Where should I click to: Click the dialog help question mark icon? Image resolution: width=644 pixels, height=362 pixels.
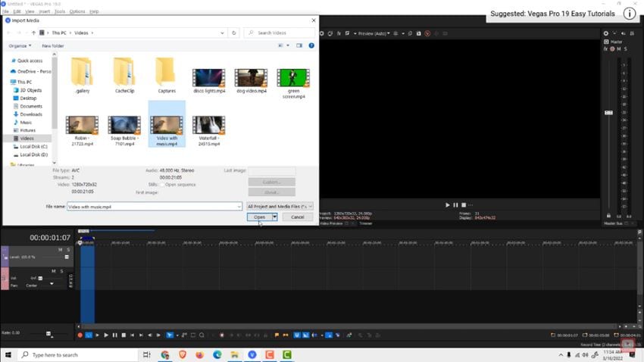311,45
